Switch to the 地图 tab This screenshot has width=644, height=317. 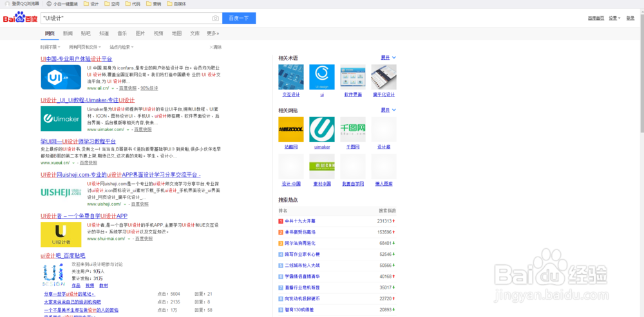pos(176,33)
